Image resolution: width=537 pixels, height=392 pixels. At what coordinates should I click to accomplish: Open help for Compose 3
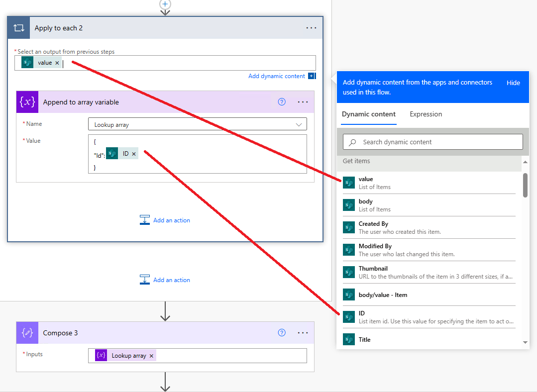[282, 332]
